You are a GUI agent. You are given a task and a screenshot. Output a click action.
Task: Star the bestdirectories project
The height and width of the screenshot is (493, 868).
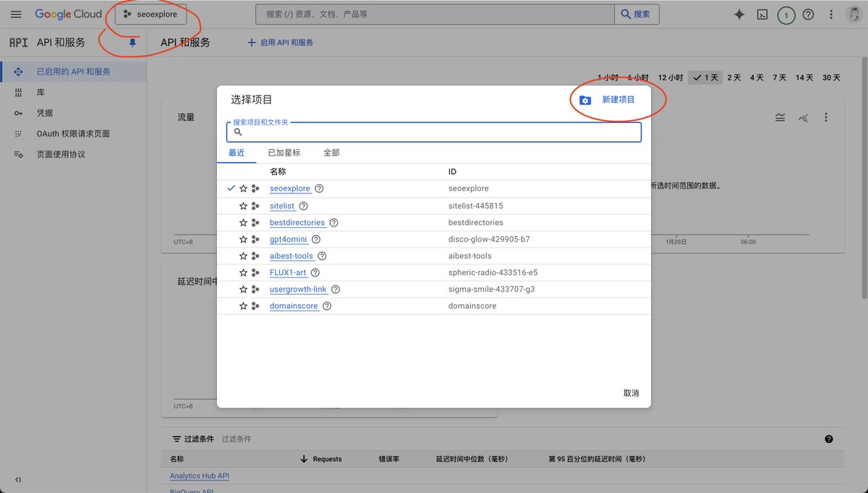243,222
